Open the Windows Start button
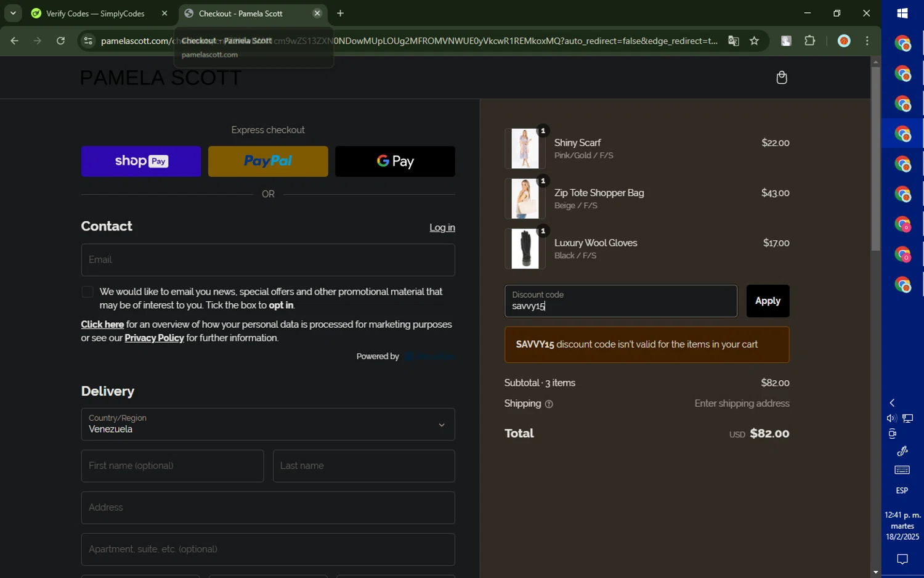 click(902, 13)
